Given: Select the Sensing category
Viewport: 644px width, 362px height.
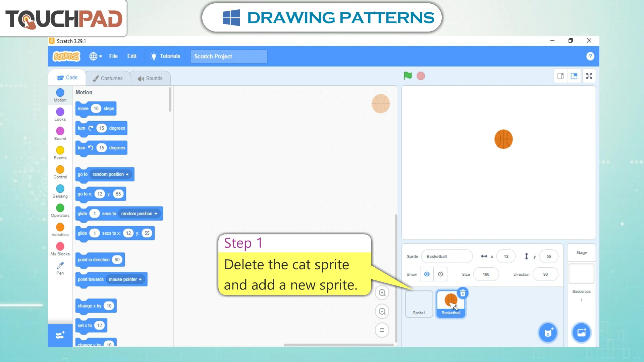Looking at the screenshot, I should coord(60,191).
